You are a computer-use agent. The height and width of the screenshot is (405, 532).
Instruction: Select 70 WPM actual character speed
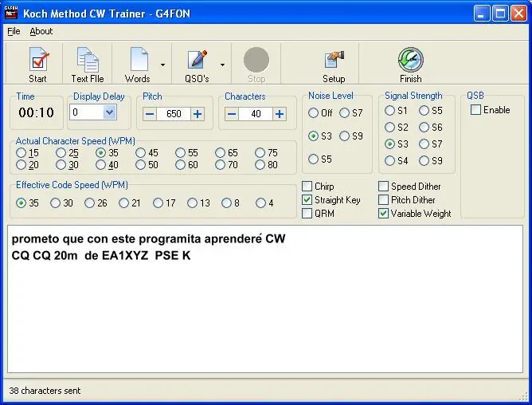pyautogui.click(x=220, y=165)
